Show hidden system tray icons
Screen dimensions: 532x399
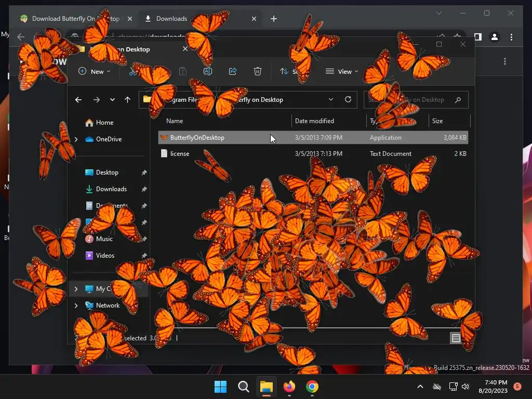(x=420, y=387)
